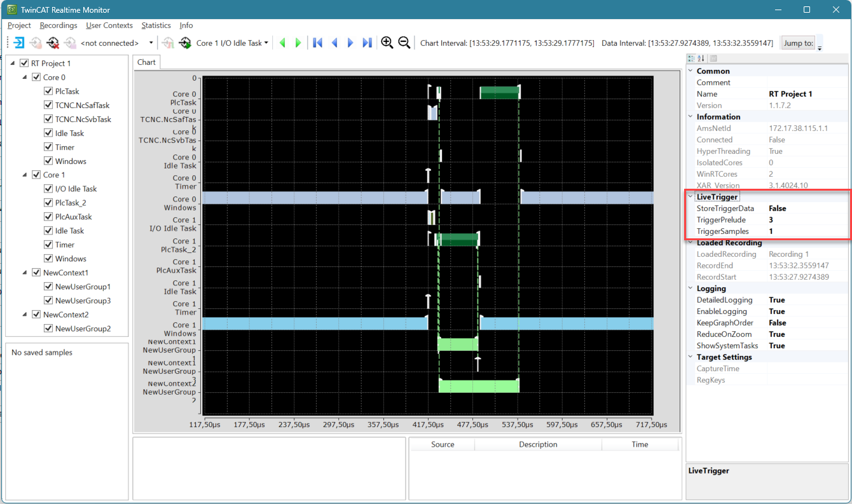Switch property grid to Categorized view
Screen dimensions: 852x504
692,58
